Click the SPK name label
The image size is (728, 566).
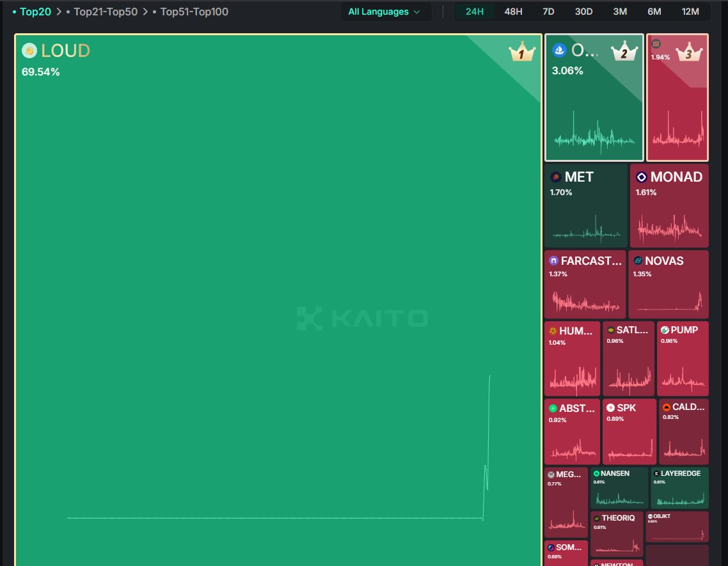[626, 407]
